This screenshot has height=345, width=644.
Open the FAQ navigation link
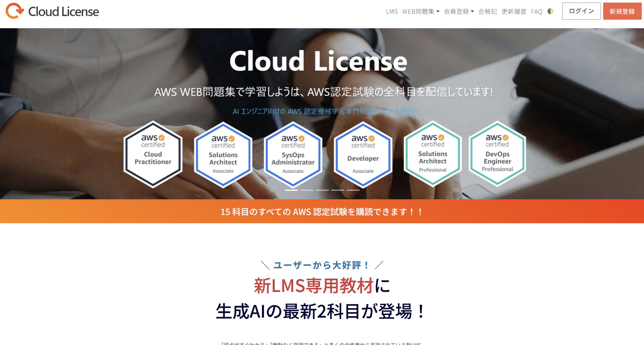(536, 11)
